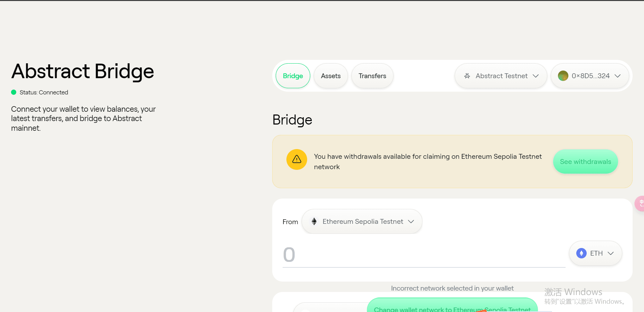Click the Abstract Testnet logo icon
Image resolution: width=644 pixels, height=312 pixels.
(x=467, y=76)
